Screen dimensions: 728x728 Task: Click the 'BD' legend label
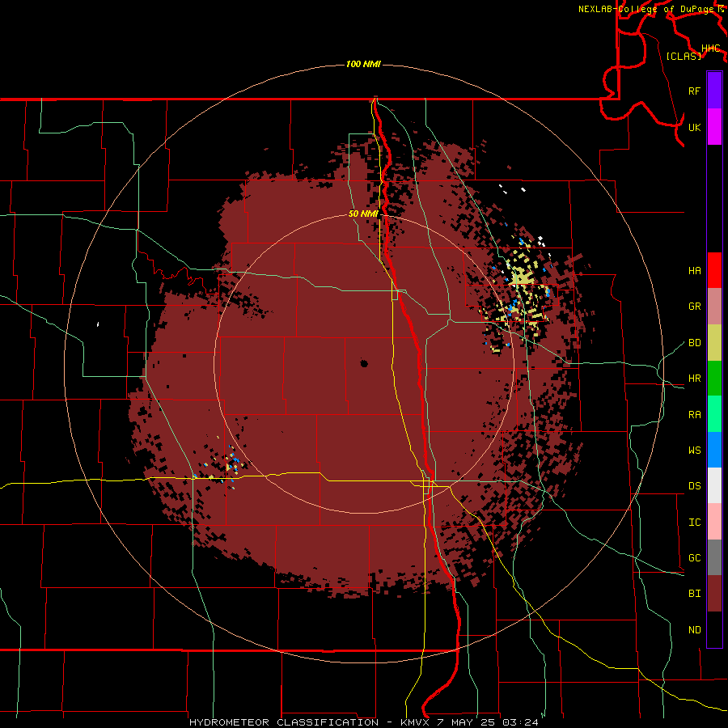[695, 343]
